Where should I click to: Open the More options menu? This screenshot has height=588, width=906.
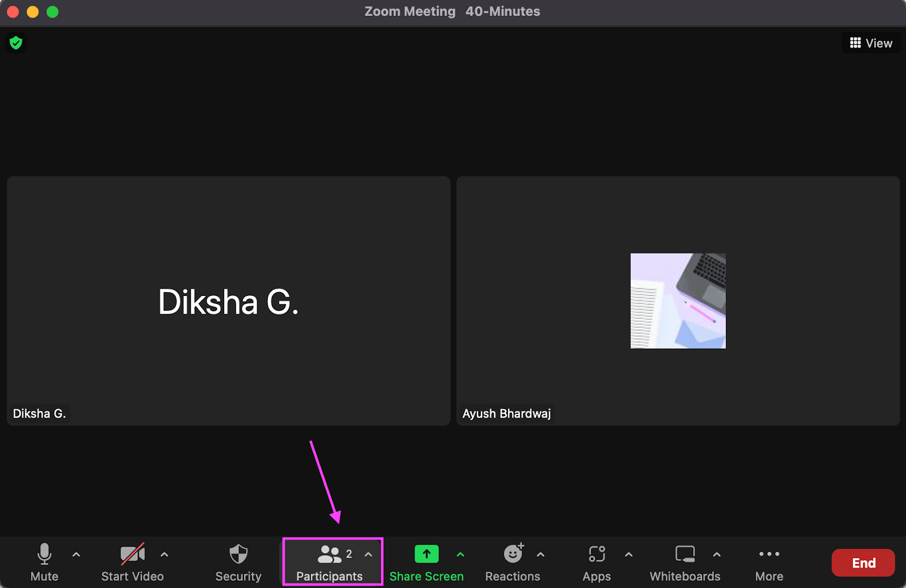click(x=769, y=561)
